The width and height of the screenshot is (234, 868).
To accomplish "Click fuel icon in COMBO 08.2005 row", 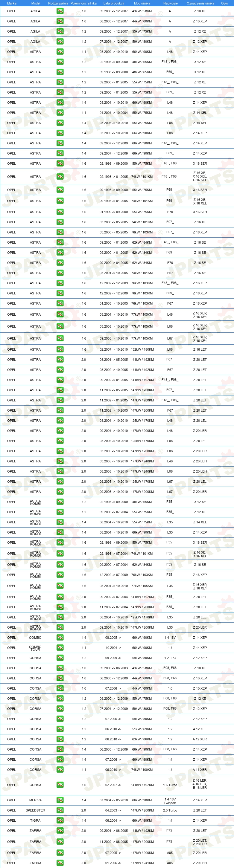I will point(60,637).
